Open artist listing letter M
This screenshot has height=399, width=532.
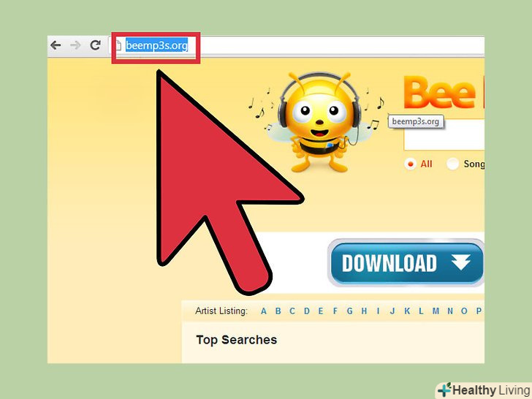click(436, 311)
